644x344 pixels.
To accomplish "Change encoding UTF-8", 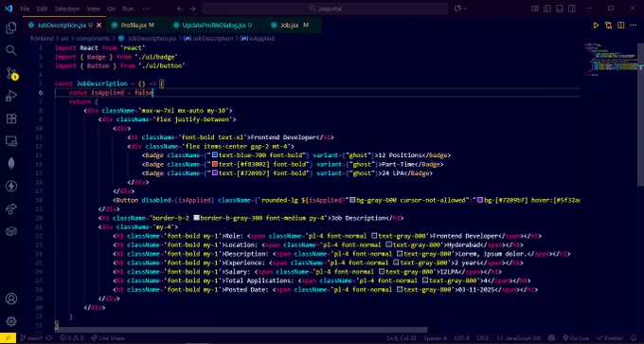I will (x=462, y=338).
